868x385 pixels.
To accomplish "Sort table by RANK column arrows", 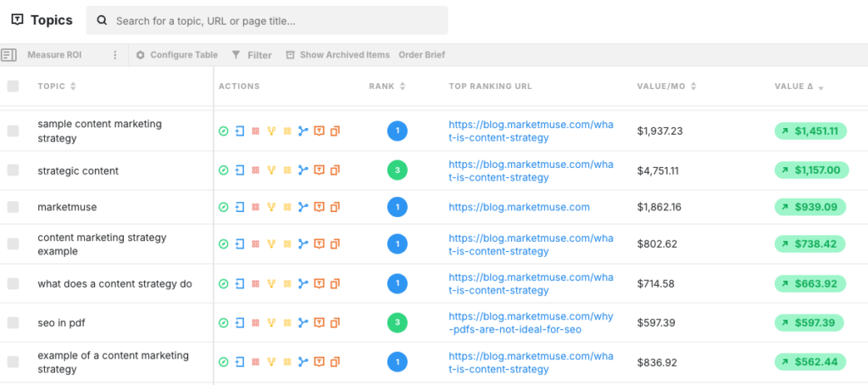I will [x=403, y=86].
